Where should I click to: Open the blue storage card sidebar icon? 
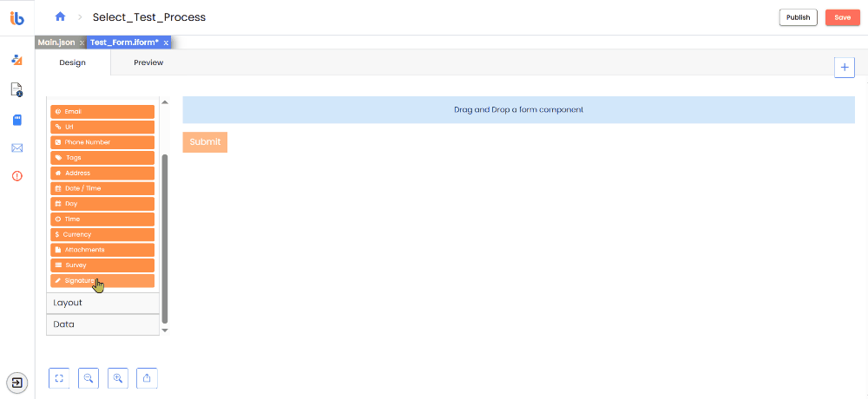(17, 120)
